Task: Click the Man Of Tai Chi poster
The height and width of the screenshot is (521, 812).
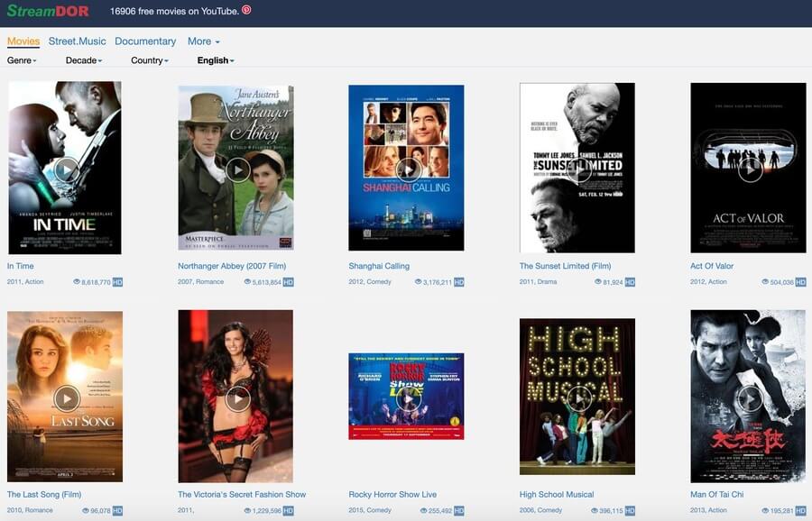Action: [748, 397]
